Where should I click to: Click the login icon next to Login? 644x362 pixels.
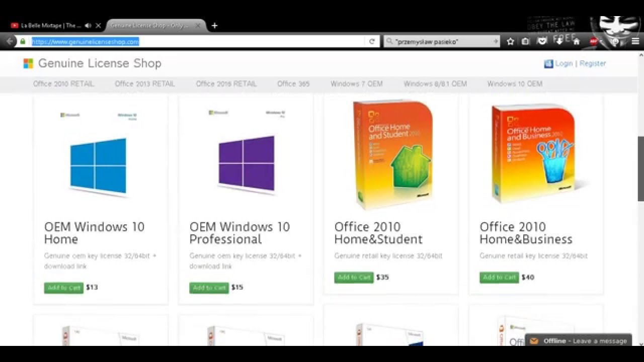(548, 63)
